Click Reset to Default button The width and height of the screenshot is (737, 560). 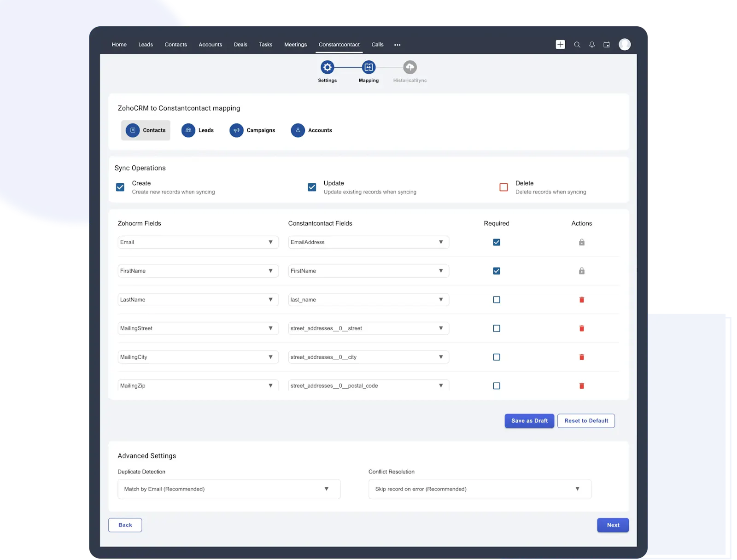tap(586, 421)
